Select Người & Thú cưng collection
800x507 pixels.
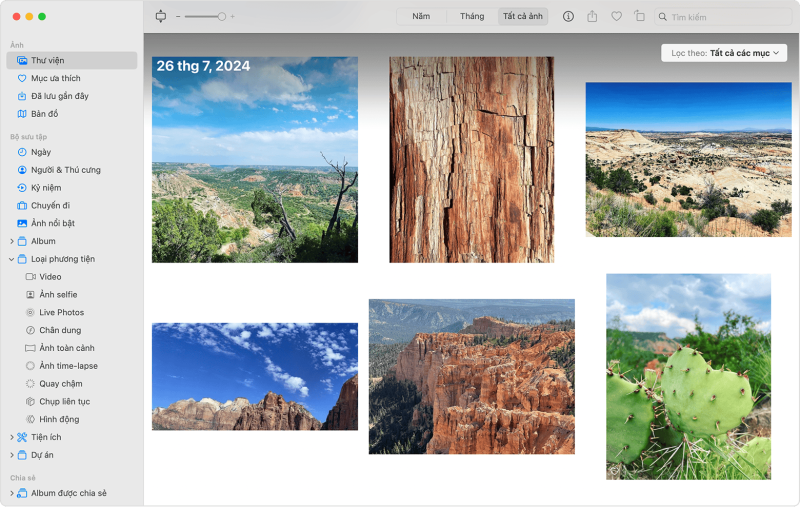point(65,170)
